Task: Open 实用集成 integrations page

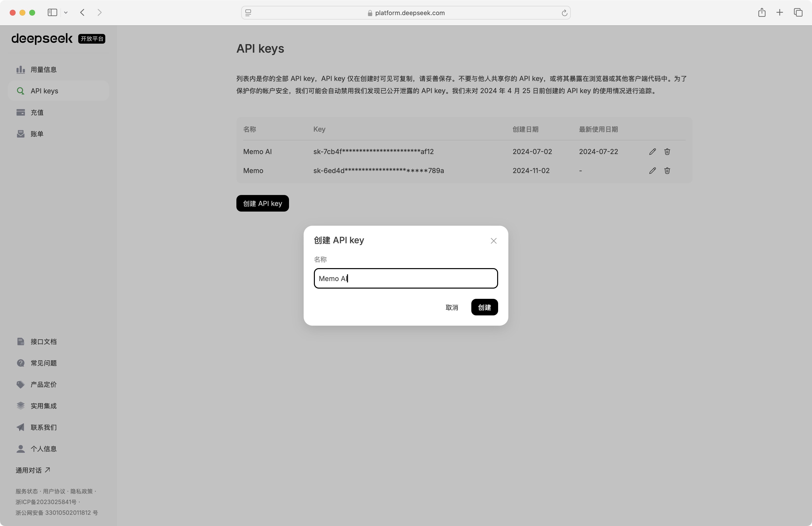Action: pos(58,406)
